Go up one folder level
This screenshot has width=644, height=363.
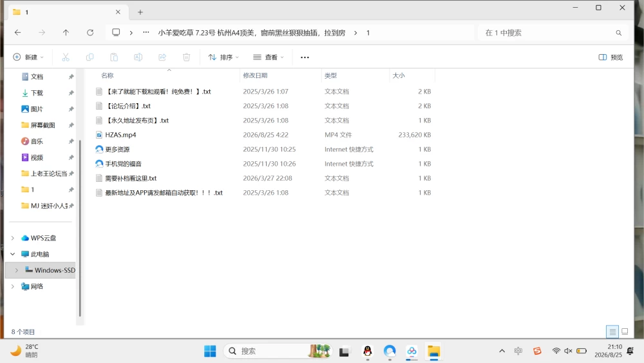point(66,32)
